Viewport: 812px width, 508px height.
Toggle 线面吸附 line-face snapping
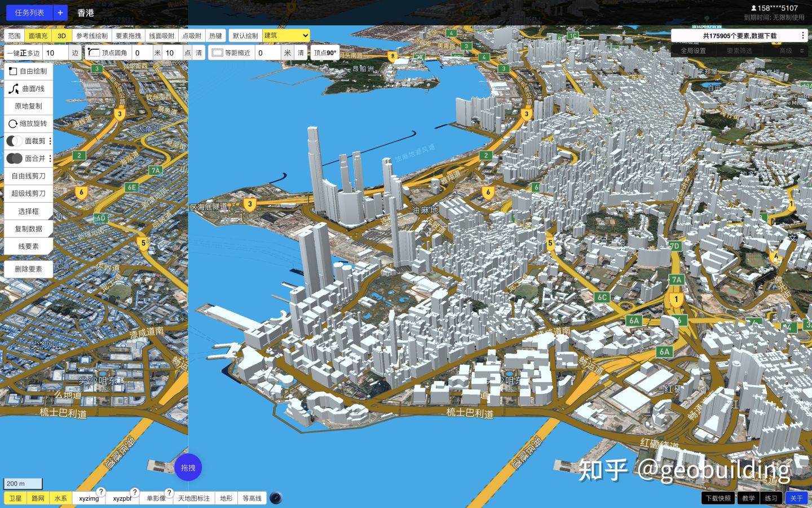[x=162, y=36]
